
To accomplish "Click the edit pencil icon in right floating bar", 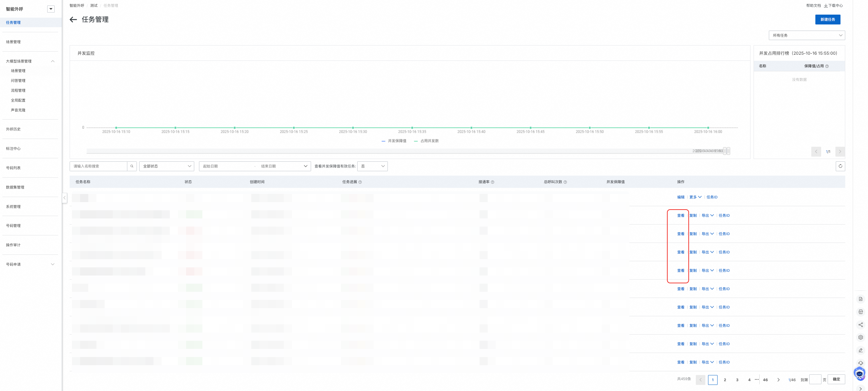I will point(861,350).
